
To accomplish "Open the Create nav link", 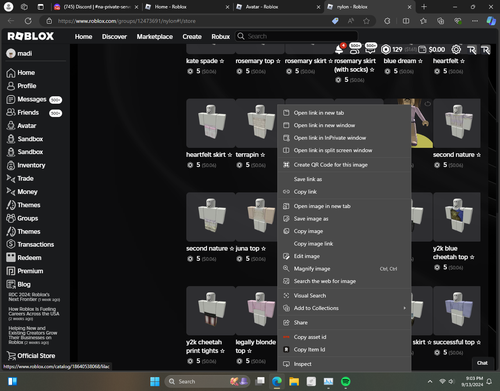I will tap(192, 36).
